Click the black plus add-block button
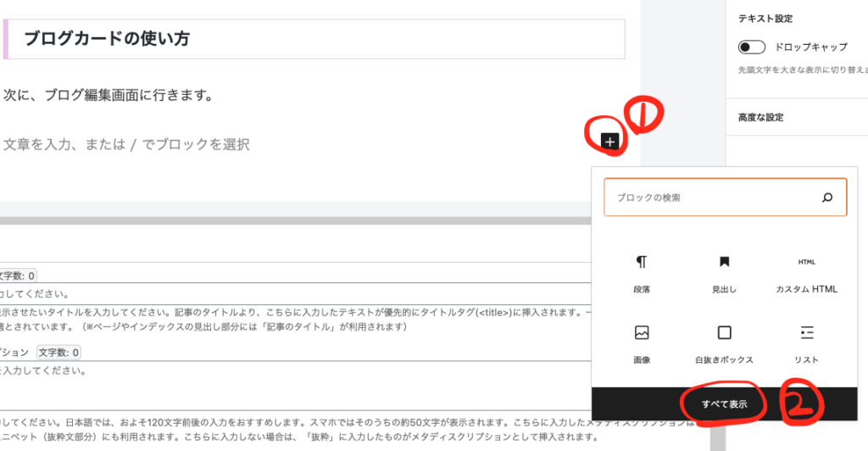 point(610,142)
